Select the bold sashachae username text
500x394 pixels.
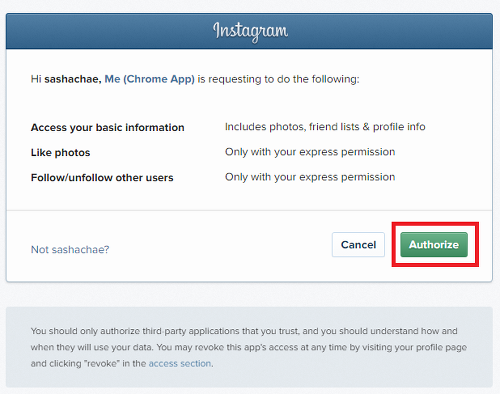pyautogui.click(x=72, y=79)
